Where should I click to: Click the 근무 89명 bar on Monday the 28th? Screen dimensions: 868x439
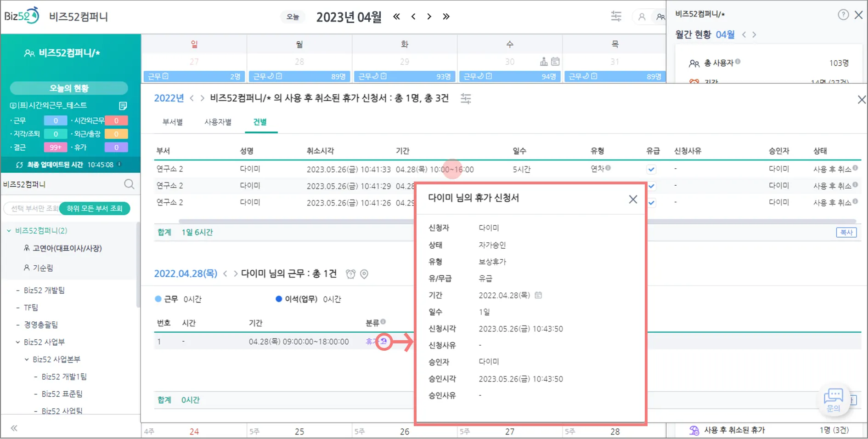coord(299,76)
